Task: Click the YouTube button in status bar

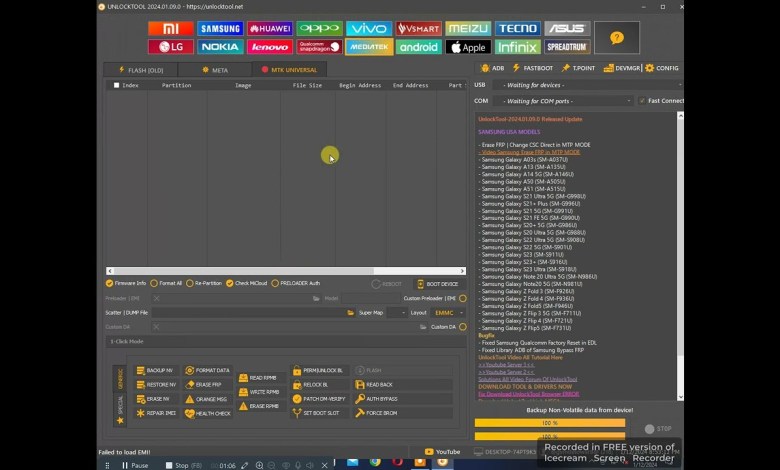Action: [442, 452]
